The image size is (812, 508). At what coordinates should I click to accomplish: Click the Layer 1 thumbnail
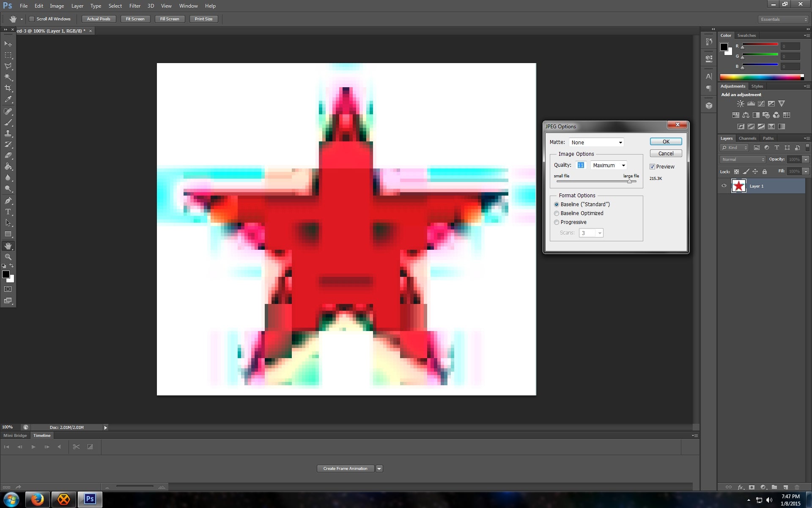coord(739,186)
